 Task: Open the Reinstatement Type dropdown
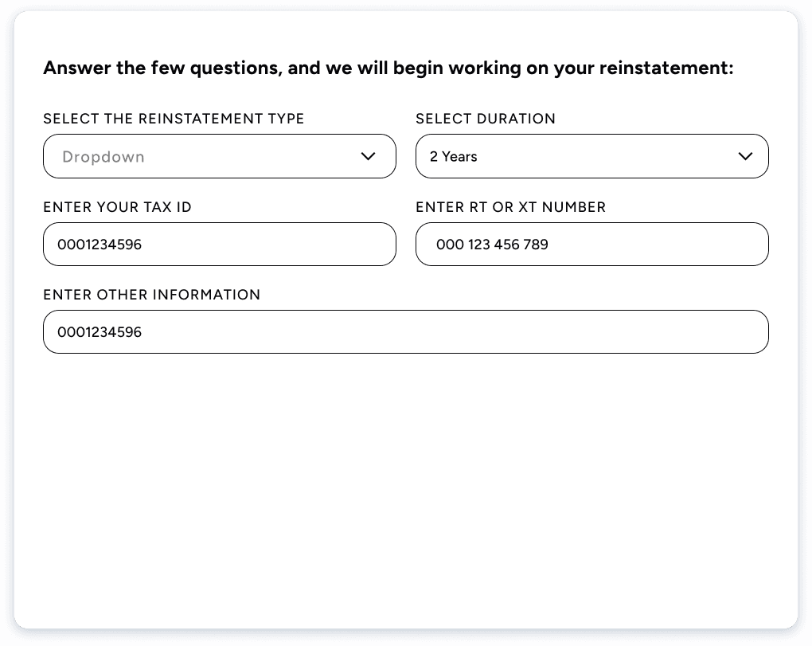pyautogui.click(x=219, y=156)
